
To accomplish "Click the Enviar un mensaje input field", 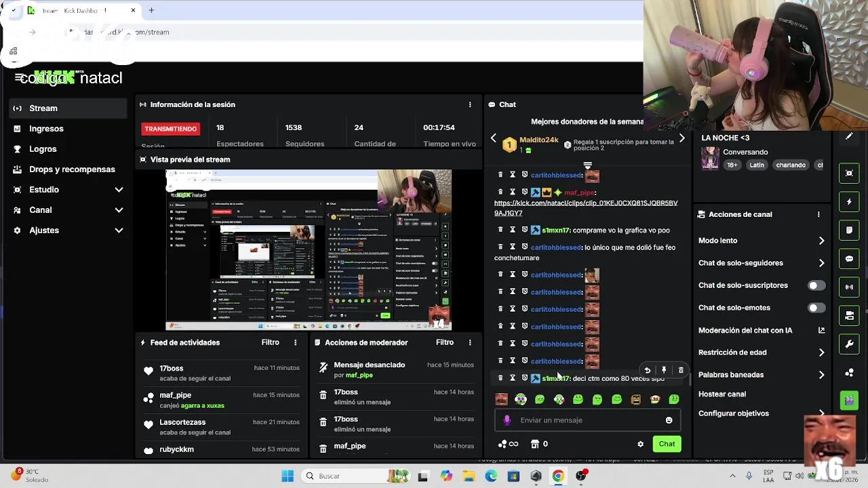I will (587, 420).
